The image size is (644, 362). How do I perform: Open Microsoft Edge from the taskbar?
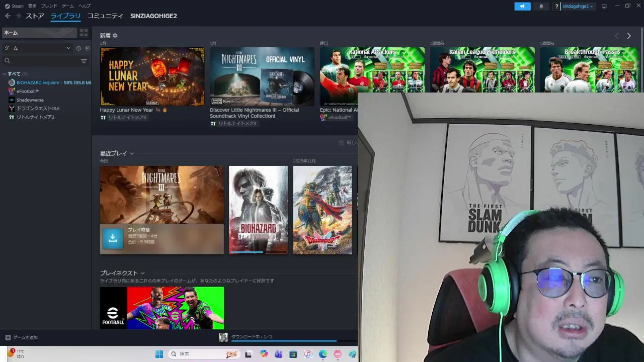[323, 354]
